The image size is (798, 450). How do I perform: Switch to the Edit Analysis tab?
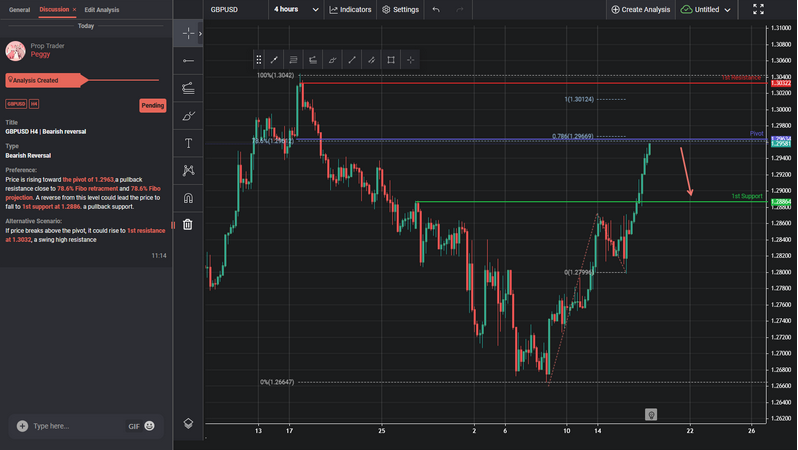(x=101, y=10)
